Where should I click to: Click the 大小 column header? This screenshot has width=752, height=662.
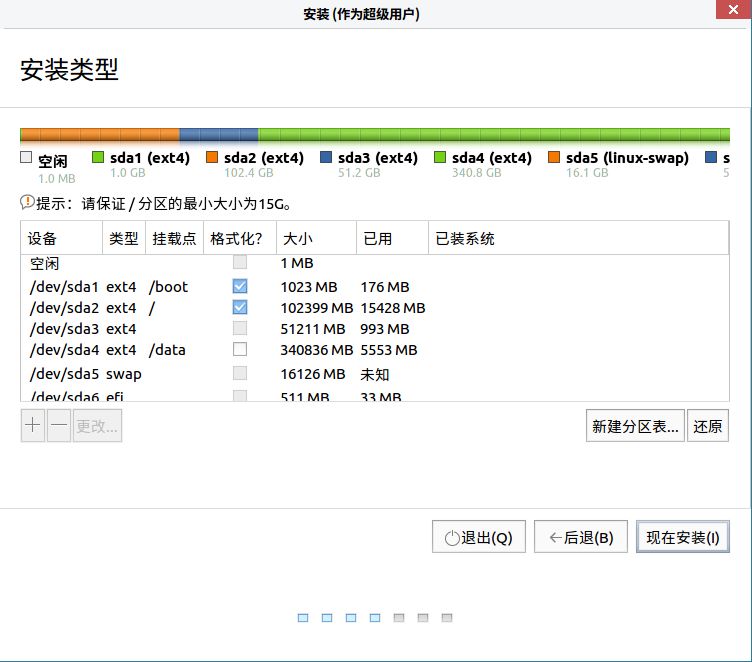click(317, 238)
